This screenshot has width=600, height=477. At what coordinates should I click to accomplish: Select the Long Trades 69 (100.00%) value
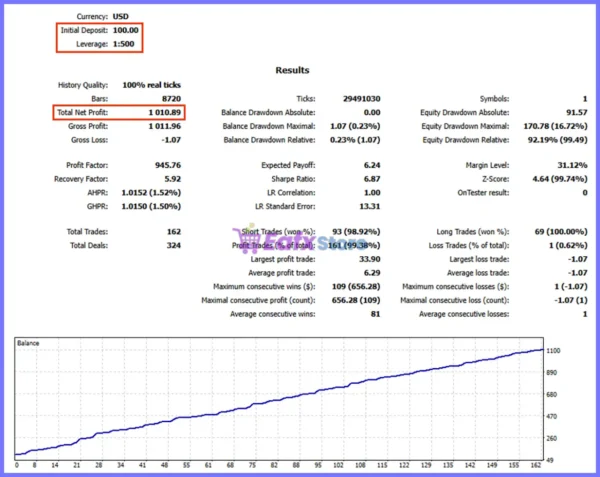coord(561,232)
